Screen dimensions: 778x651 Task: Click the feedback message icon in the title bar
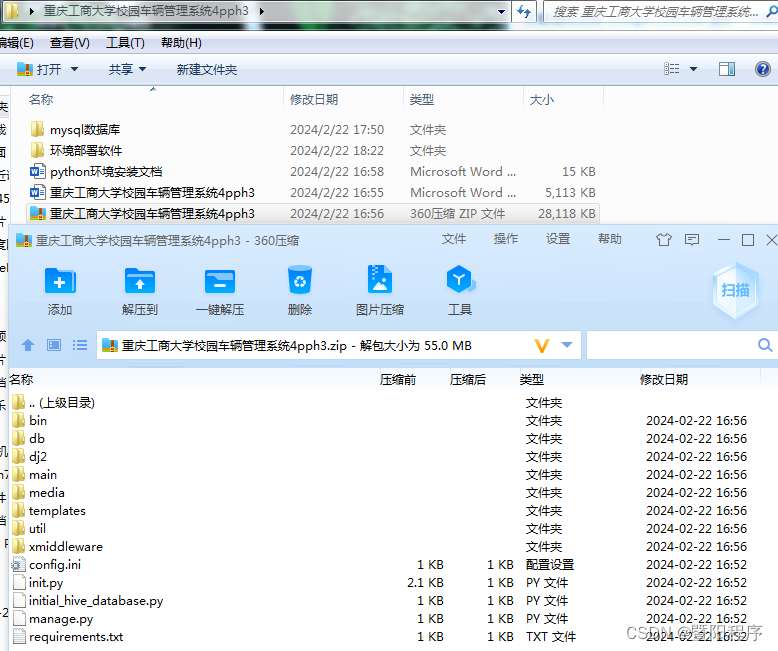[692, 240]
